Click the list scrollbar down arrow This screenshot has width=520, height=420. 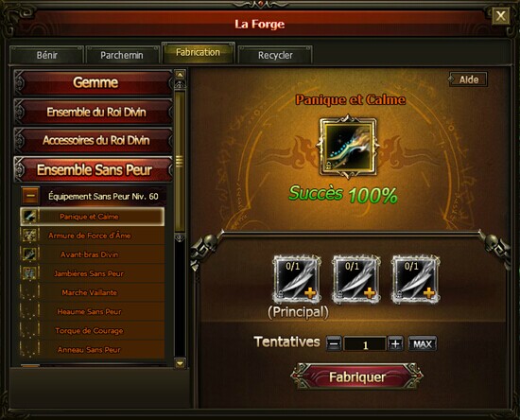(x=180, y=363)
